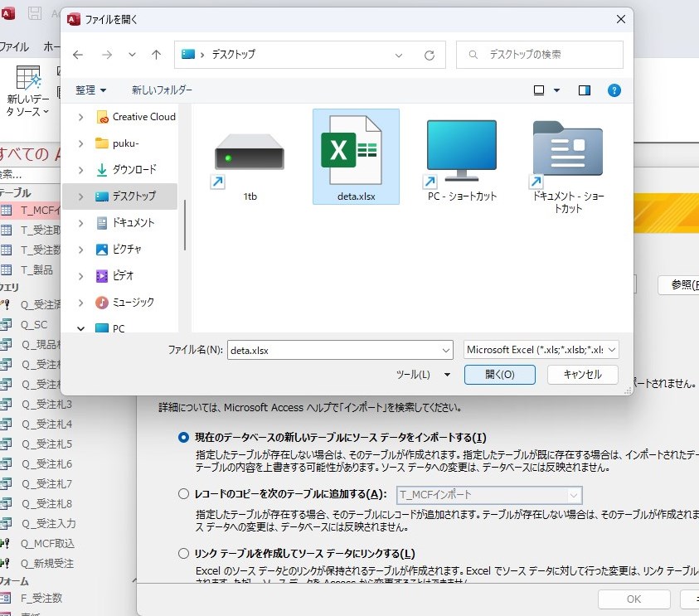Screen dimensions: 699x616
Task: Refresh the デスクトップ folder view
Action: (x=430, y=56)
